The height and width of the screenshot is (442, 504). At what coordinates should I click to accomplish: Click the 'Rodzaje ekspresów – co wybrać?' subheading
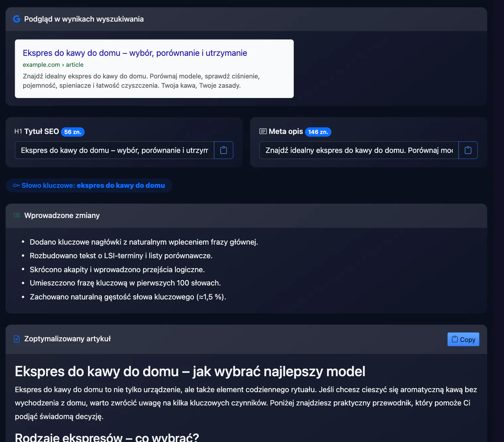point(107,437)
